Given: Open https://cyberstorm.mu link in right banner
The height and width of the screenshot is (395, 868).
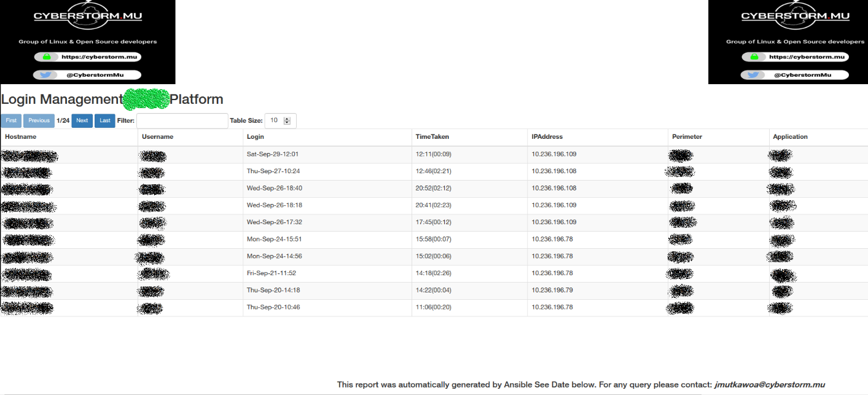Looking at the screenshot, I should pos(807,57).
